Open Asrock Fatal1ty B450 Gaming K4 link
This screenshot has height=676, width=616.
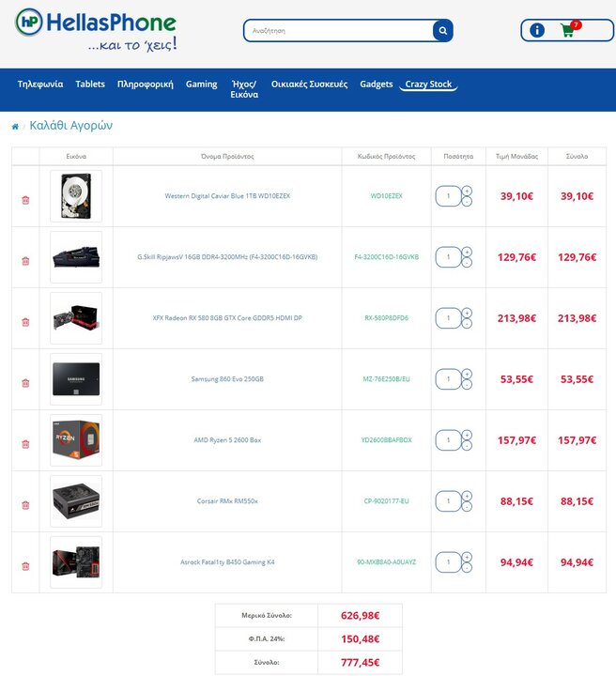point(227,561)
